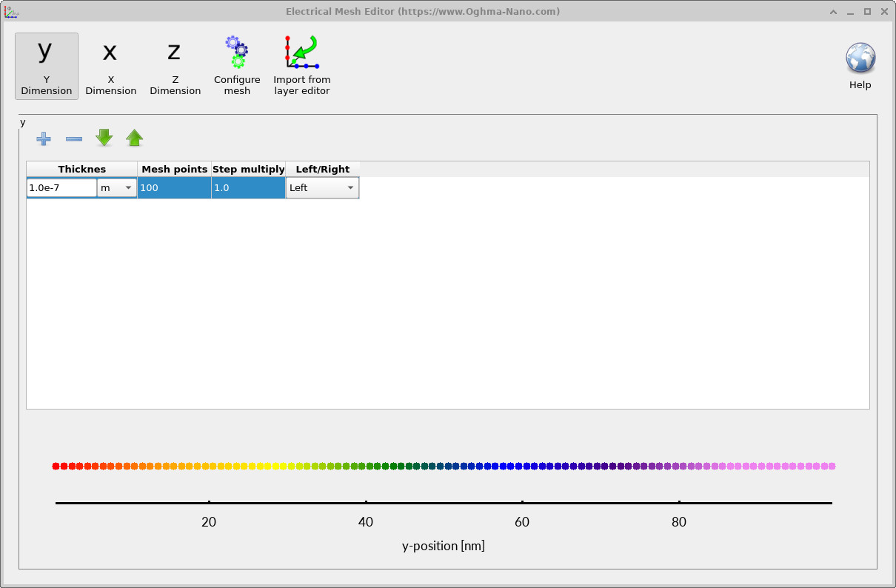
Task: Switch to the Z Dimension mesh
Action: click(175, 66)
